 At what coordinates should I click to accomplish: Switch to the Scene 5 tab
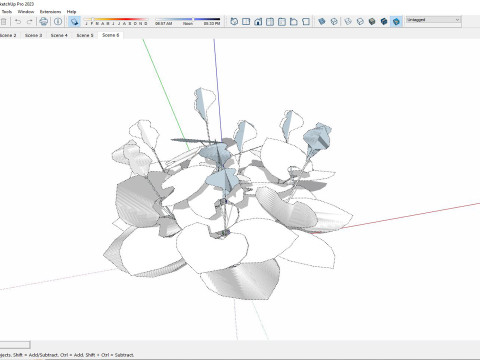point(85,35)
